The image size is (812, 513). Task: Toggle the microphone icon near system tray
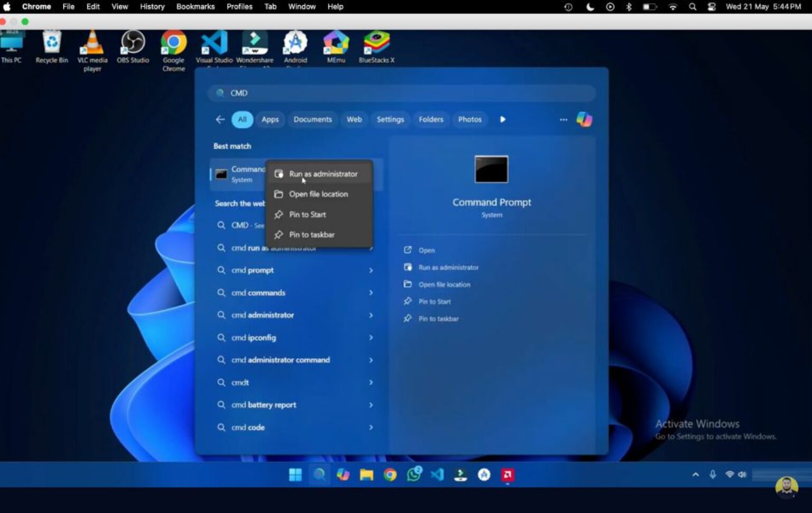tap(713, 474)
